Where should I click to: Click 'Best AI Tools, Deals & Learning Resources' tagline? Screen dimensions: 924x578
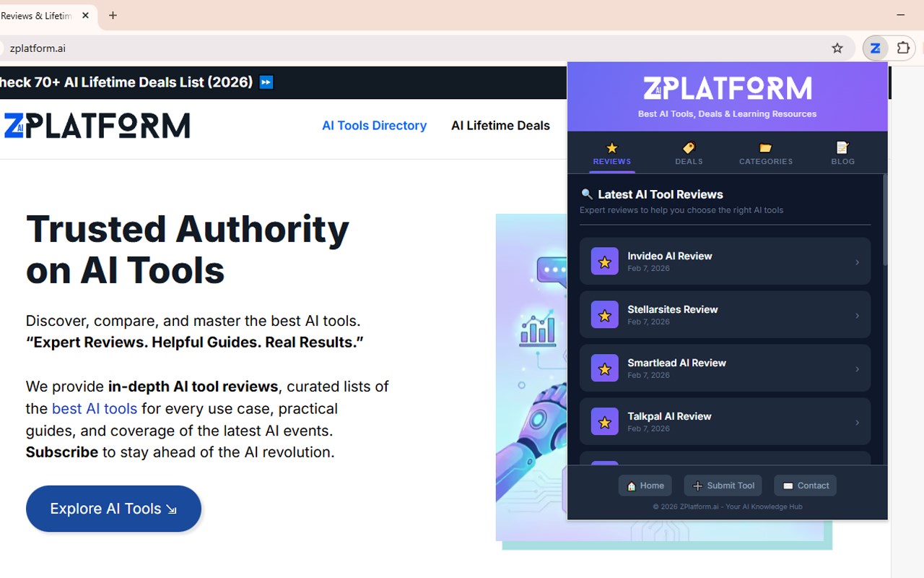point(727,114)
